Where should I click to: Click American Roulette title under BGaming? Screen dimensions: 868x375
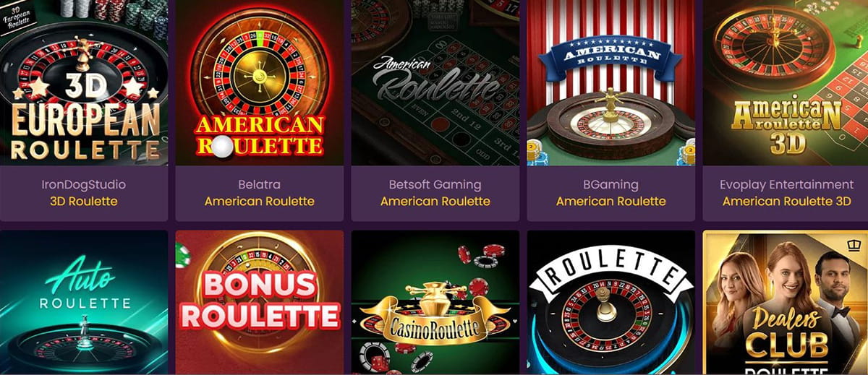[611, 201]
